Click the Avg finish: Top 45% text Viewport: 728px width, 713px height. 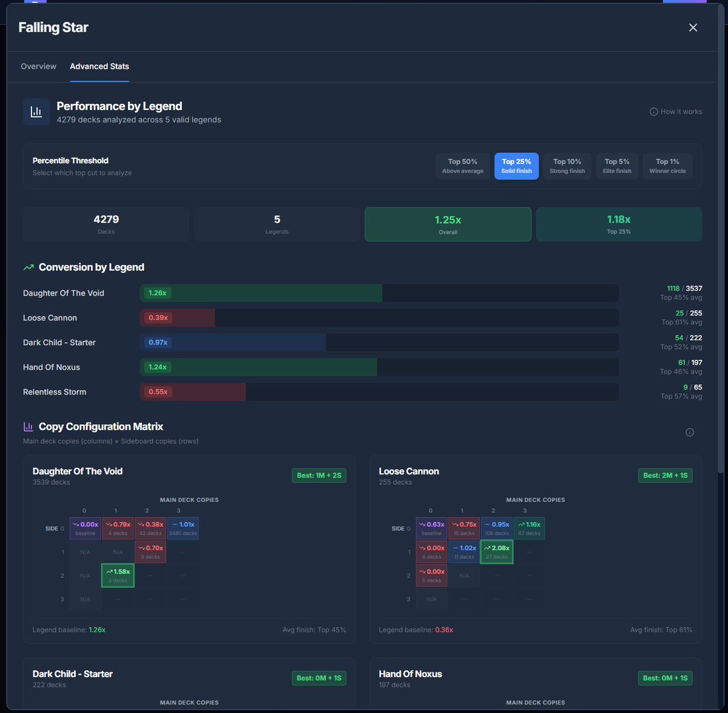(x=314, y=630)
